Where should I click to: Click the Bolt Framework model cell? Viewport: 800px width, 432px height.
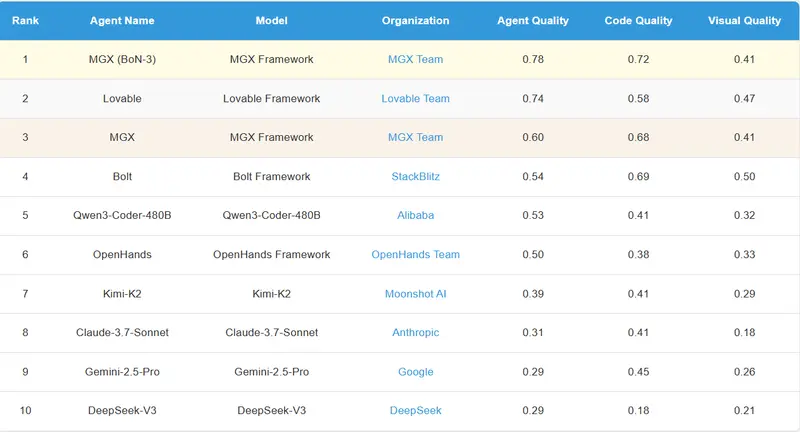click(271, 177)
